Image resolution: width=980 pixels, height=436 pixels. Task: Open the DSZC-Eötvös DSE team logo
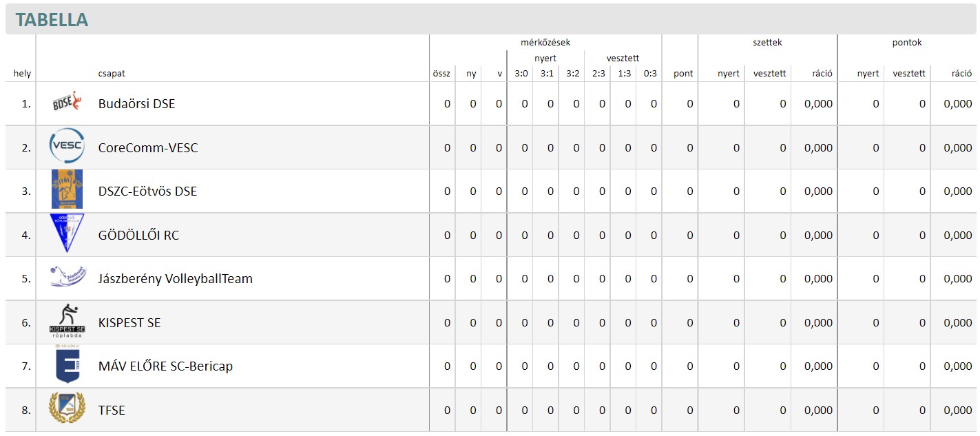67,189
